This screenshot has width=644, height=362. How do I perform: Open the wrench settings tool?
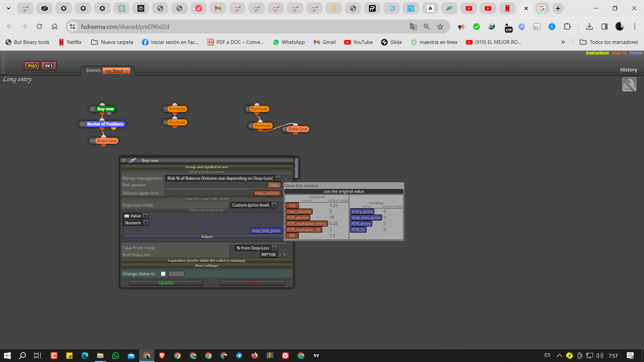(x=629, y=84)
